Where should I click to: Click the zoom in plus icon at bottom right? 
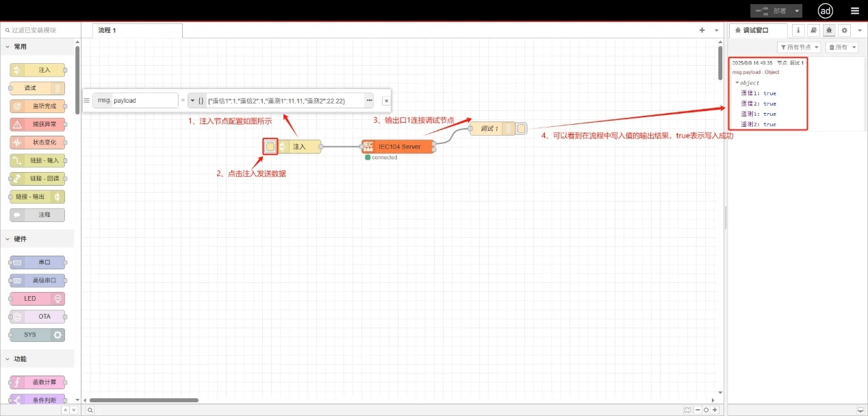point(715,410)
